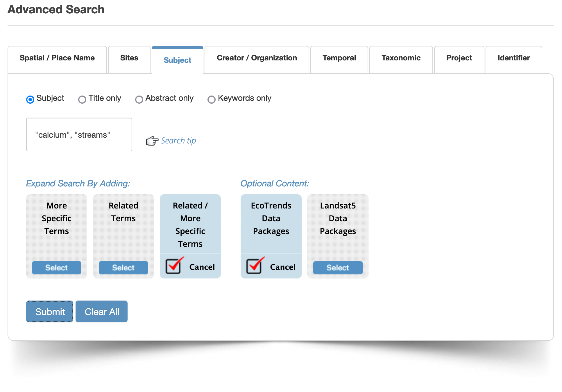Click Select under Landsat5 Data Packages
Image resolution: width=562 pixels, height=392 pixels.
click(x=338, y=267)
